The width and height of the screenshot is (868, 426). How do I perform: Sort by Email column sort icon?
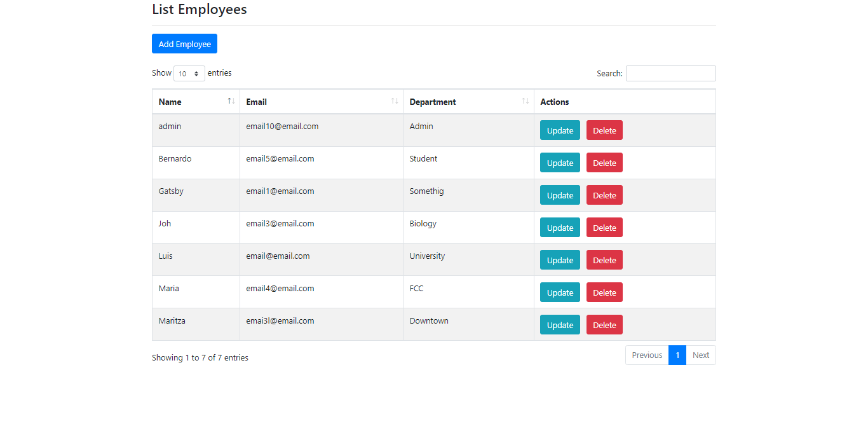[395, 101]
